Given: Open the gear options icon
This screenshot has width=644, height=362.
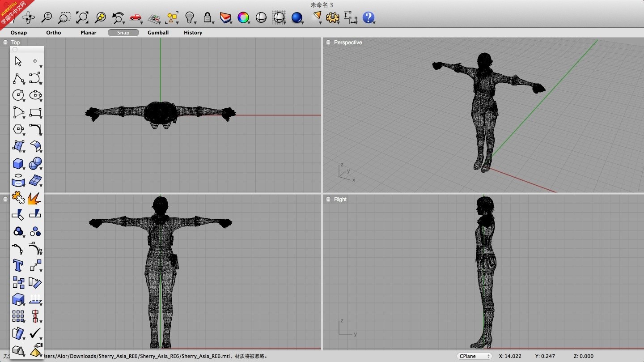Looking at the screenshot, I should pos(332,17).
